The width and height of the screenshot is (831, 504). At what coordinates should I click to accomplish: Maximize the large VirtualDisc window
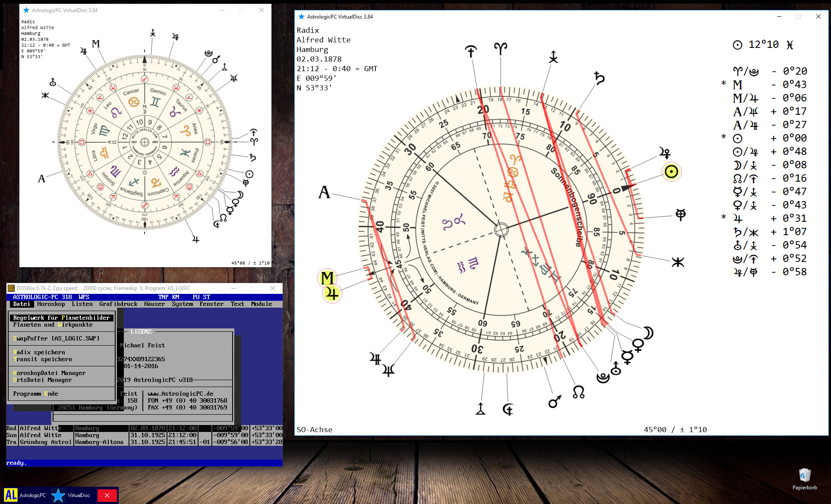tap(799, 16)
